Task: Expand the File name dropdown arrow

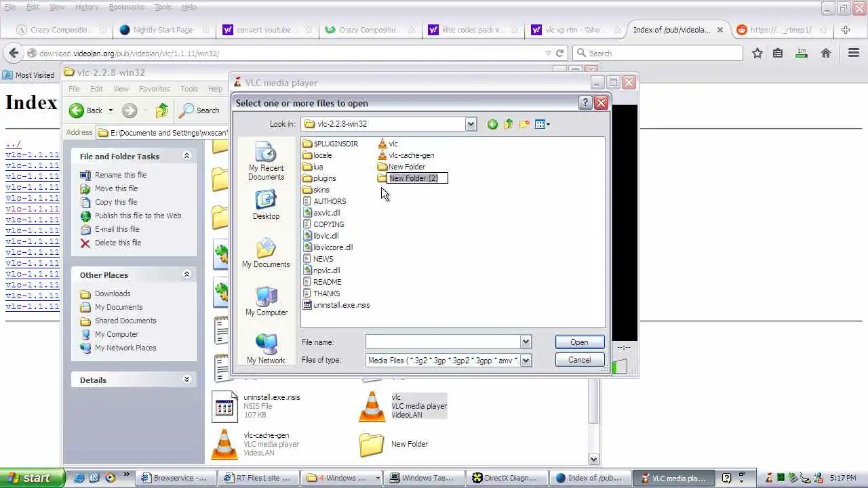Action: tap(526, 342)
